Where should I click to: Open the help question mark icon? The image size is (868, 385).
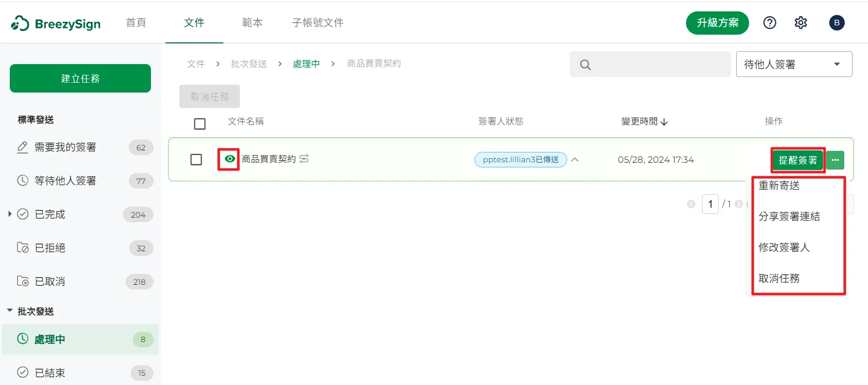click(769, 23)
